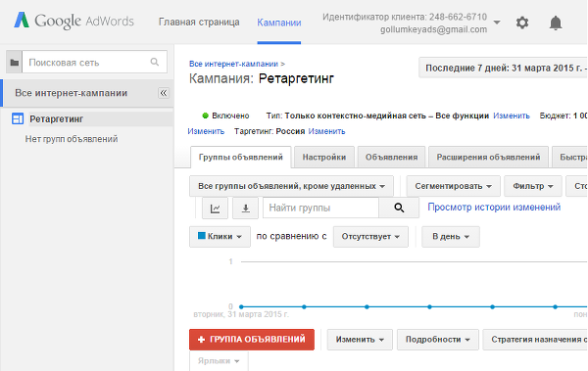Open the В день interval dropdown
This screenshot has height=371, width=588.
click(451, 237)
